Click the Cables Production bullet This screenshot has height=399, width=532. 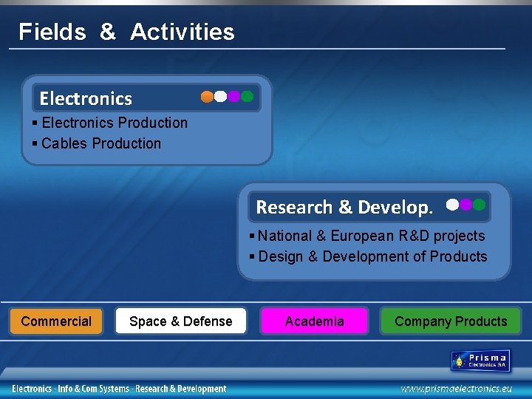coord(97,143)
